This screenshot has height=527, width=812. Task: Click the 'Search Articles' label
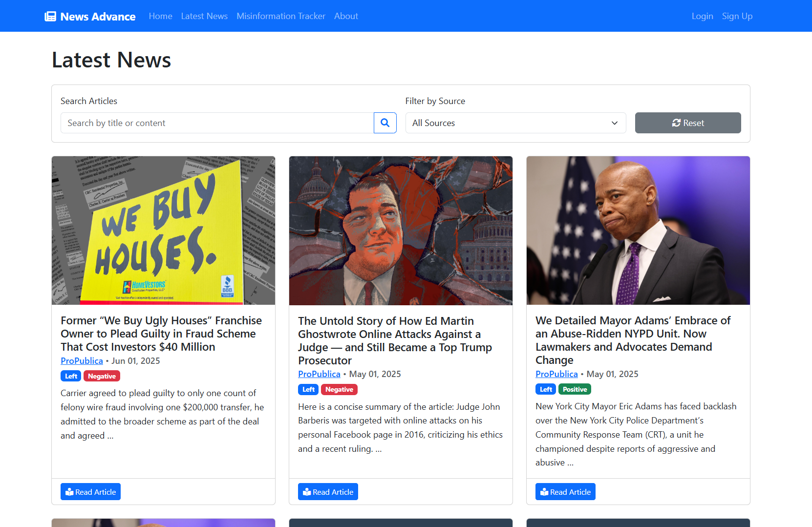89,101
